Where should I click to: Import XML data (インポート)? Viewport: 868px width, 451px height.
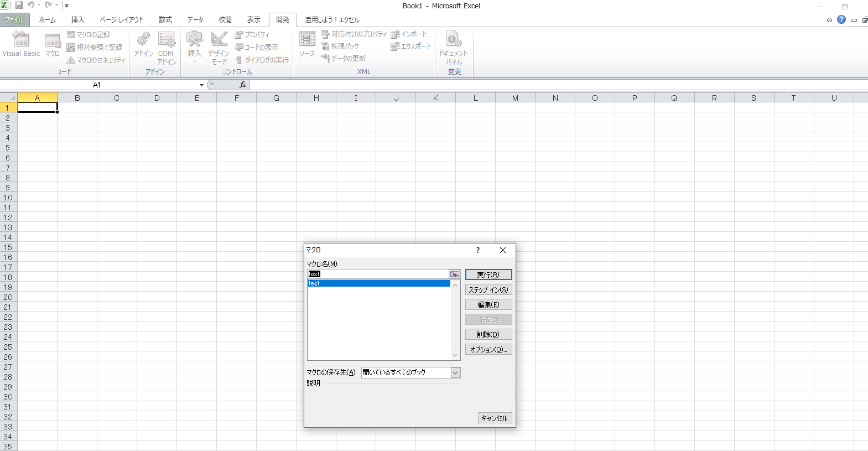click(x=409, y=34)
